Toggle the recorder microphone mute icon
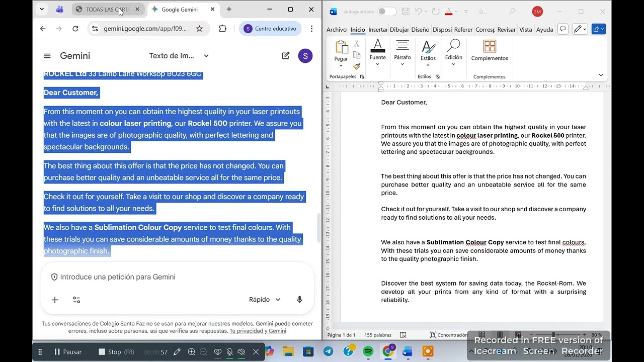Image resolution: width=644 pixels, height=362 pixels. click(229, 352)
